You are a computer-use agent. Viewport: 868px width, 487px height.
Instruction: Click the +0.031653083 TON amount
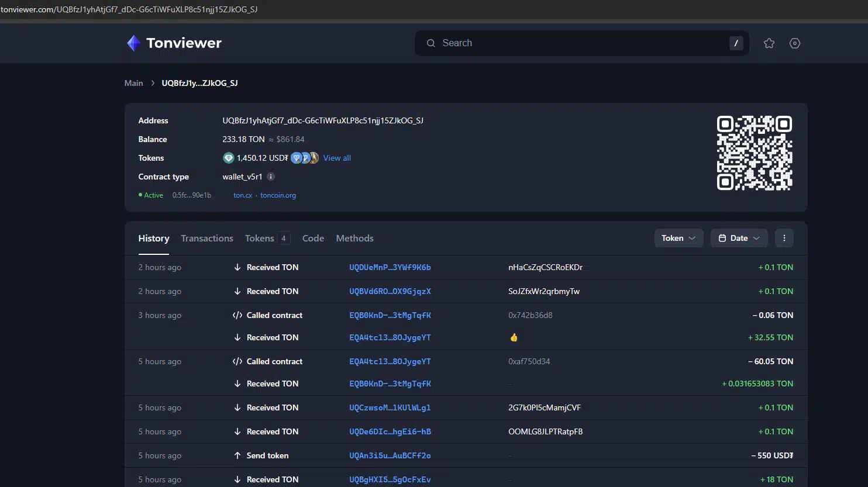click(757, 384)
